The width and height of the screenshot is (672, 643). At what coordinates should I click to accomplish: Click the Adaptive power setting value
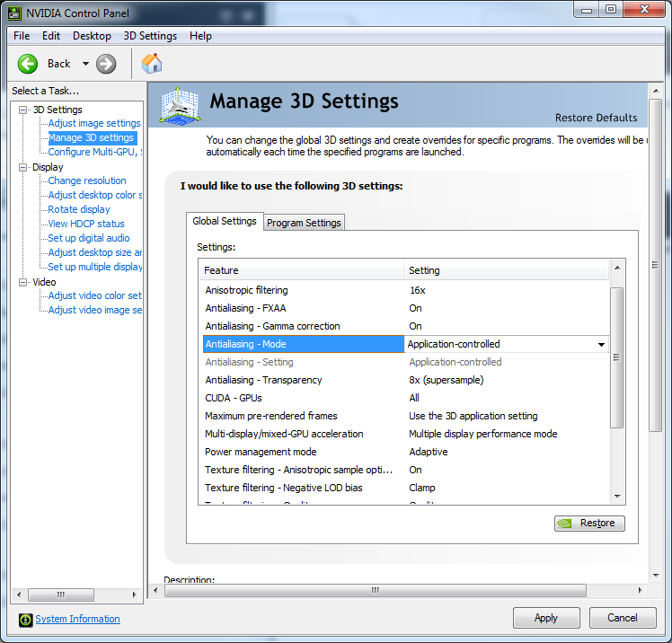[x=429, y=453]
